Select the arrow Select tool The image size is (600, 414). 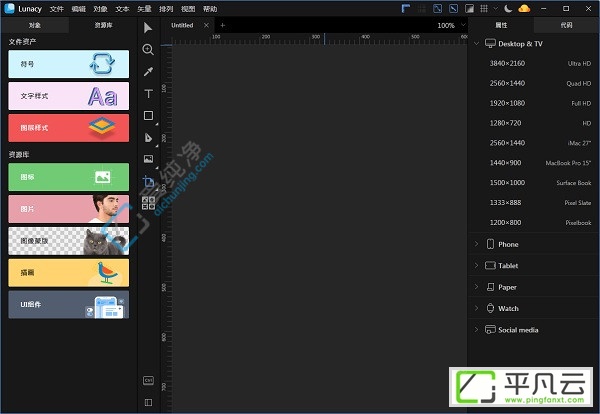(148, 28)
